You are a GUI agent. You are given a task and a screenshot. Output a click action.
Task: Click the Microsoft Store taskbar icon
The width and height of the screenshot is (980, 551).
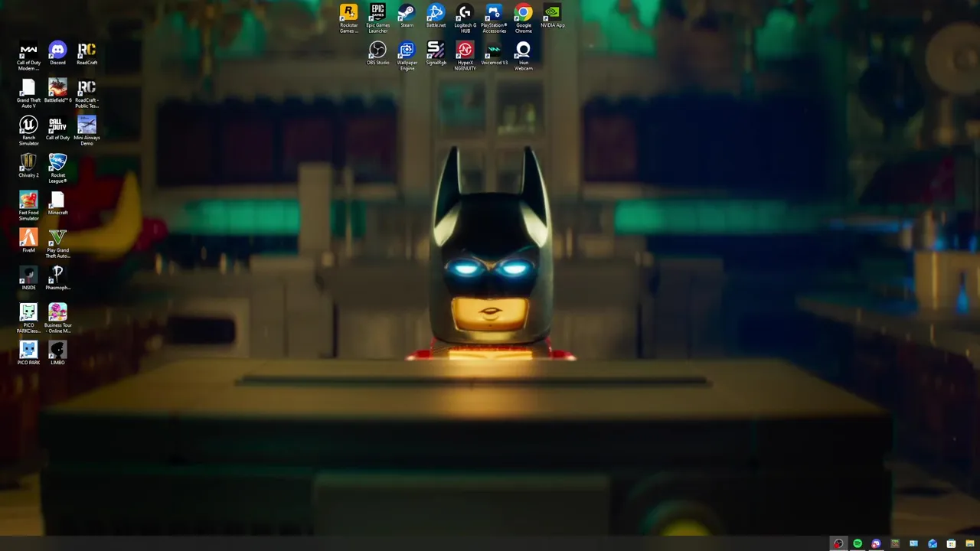coord(951,543)
